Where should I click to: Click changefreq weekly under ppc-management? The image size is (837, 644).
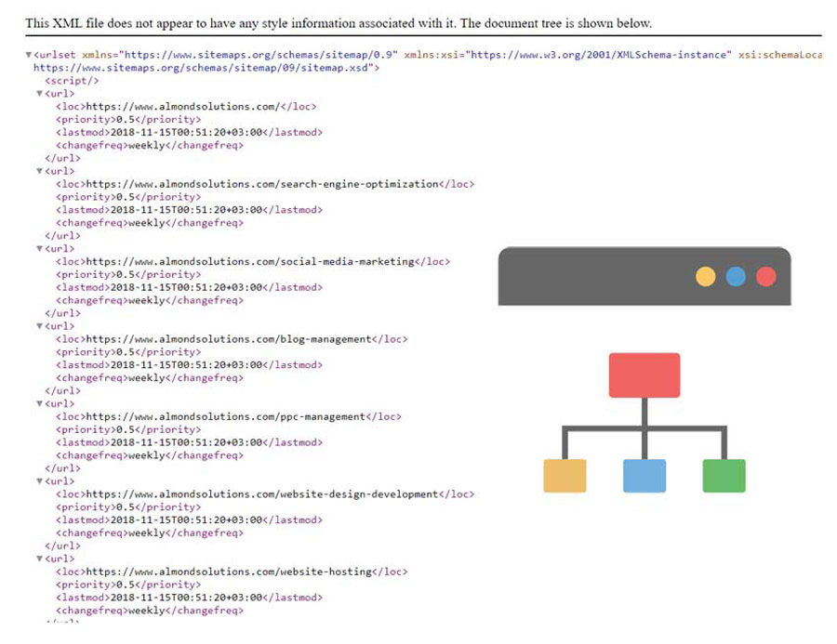pyautogui.click(x=150, y=455)
